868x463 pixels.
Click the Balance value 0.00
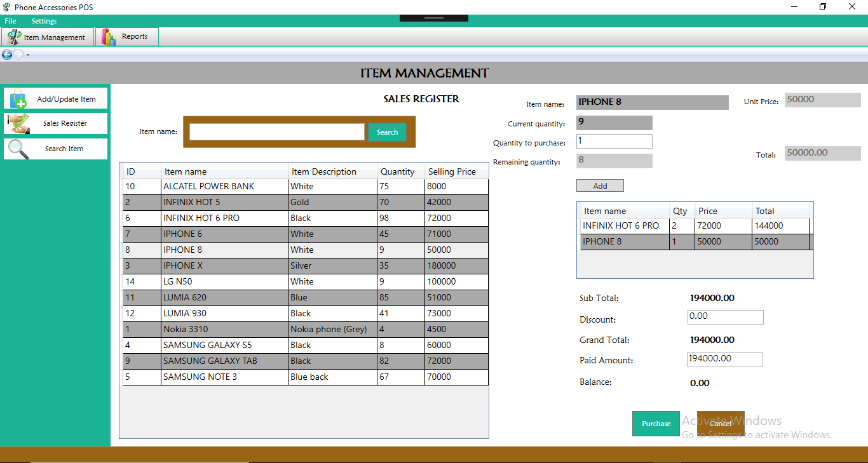(x=700, y=384)
